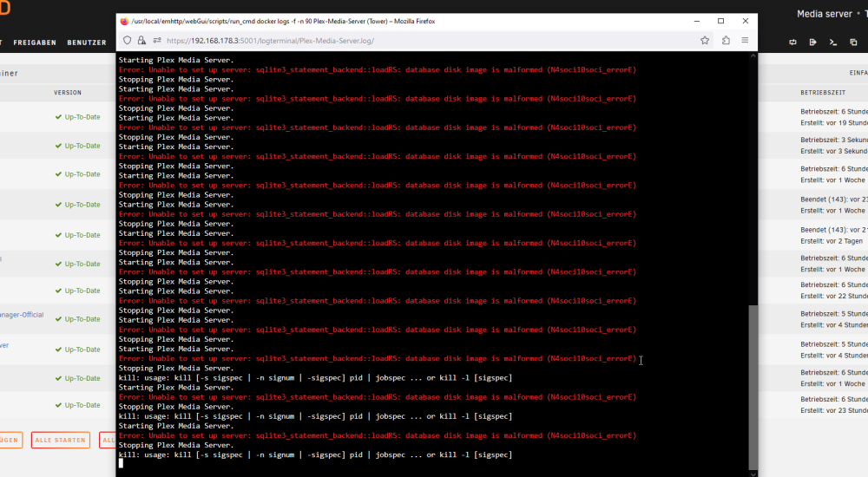
Task: Open the Firefox hamburger application menu
Action: pos(745,41)
